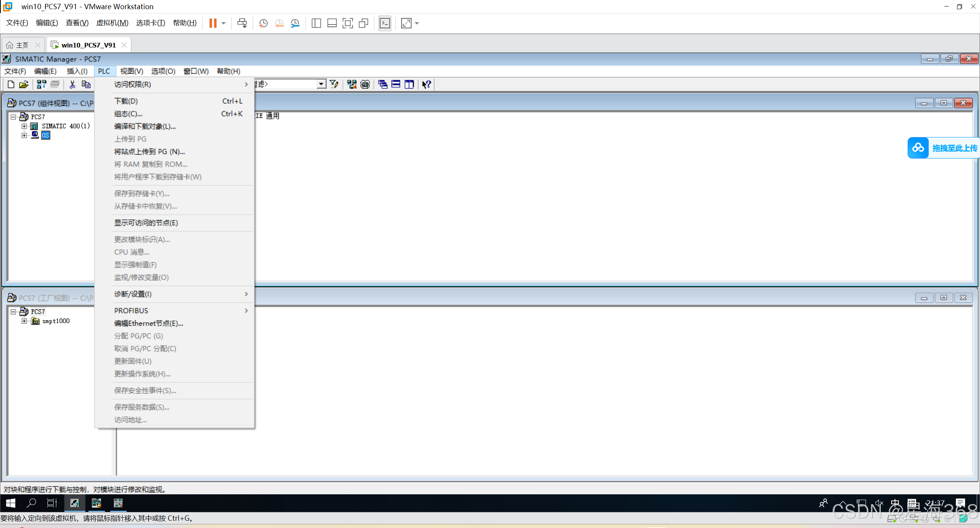Click the Cascade windows icon

click(x=382, y=84)
